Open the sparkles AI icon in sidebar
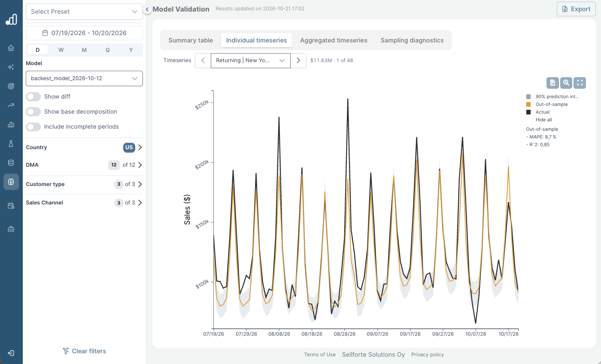Screen dimensions: 601x364 pyautogui.click(x=11, y=67)
